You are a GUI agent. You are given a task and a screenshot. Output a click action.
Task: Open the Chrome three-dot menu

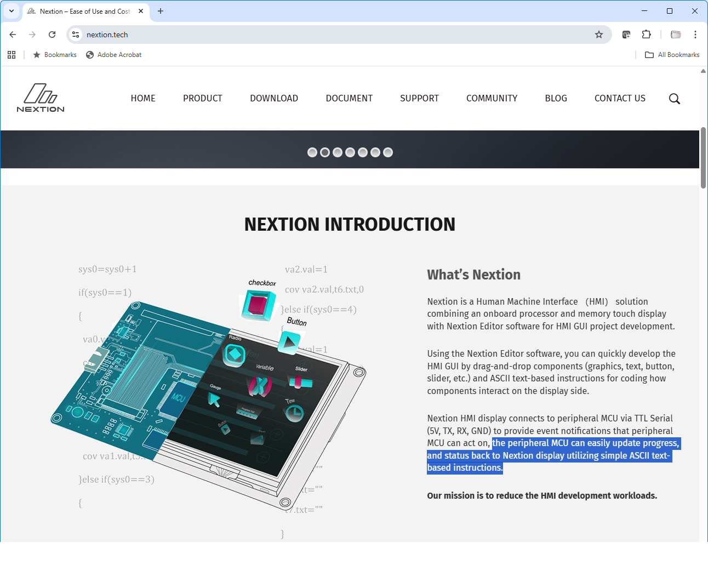click(695, 34)
